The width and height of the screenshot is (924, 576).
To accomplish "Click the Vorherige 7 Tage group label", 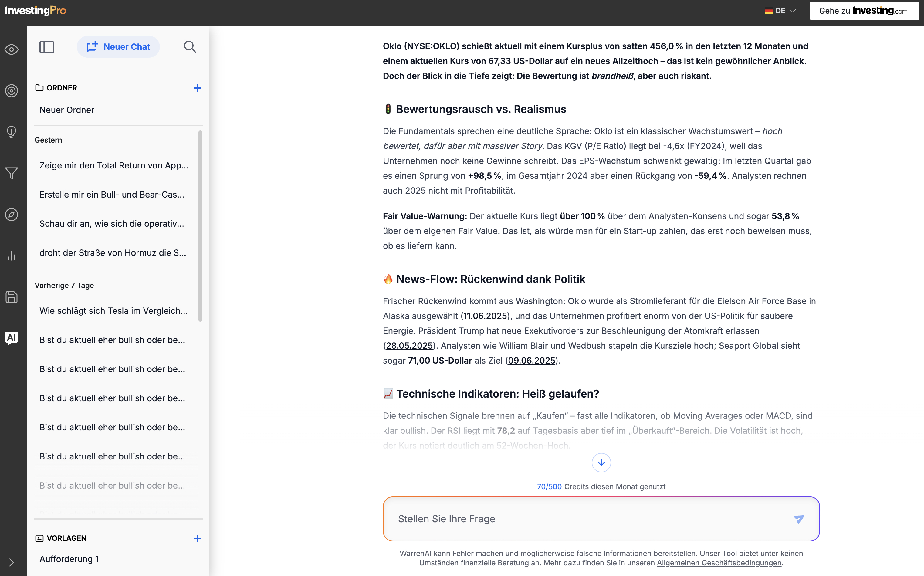I will tap(64, 285).
